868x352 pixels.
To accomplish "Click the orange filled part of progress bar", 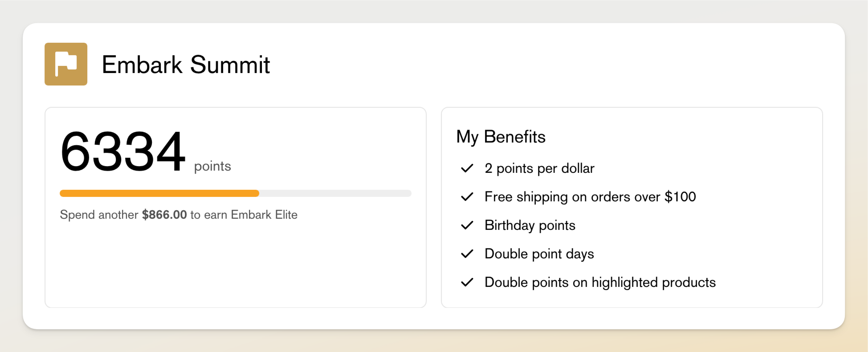I will [159, 193].
